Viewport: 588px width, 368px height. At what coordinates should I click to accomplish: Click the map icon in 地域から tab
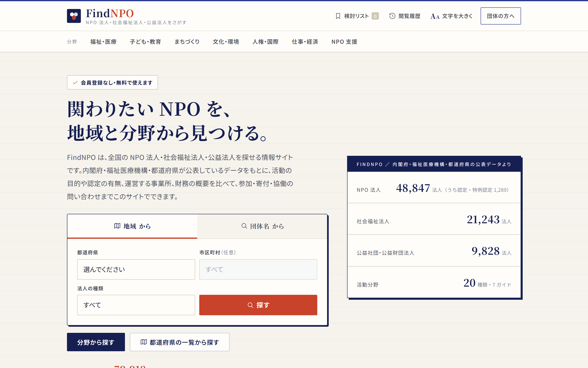[x=117, y=226]
